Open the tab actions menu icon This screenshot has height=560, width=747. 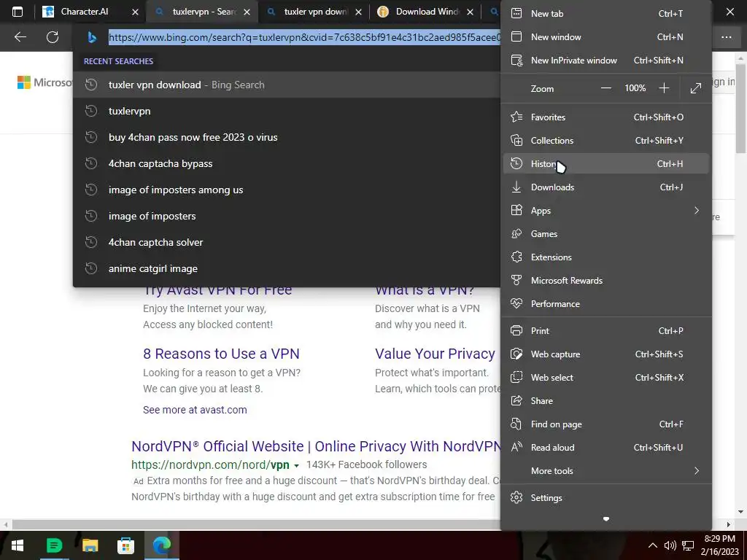[18, 12]
